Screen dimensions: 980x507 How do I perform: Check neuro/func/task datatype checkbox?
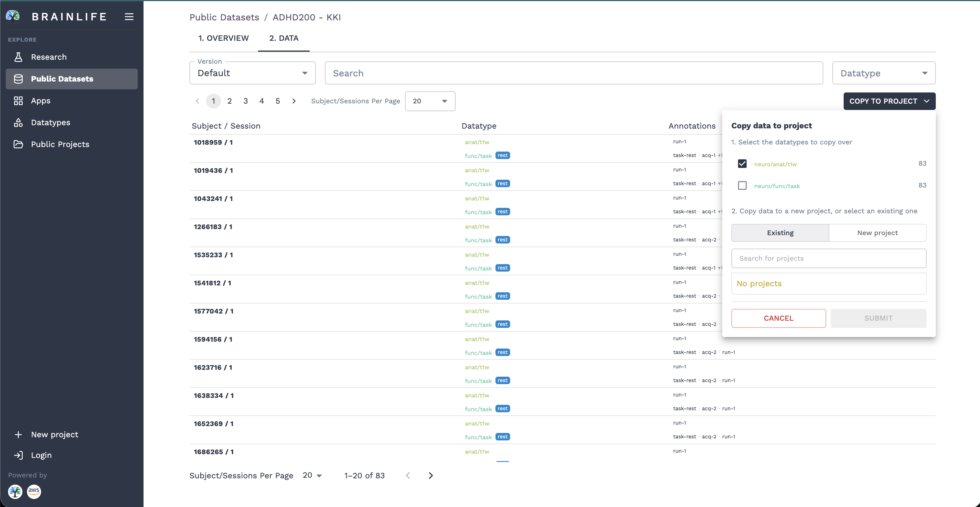[742, 185]
